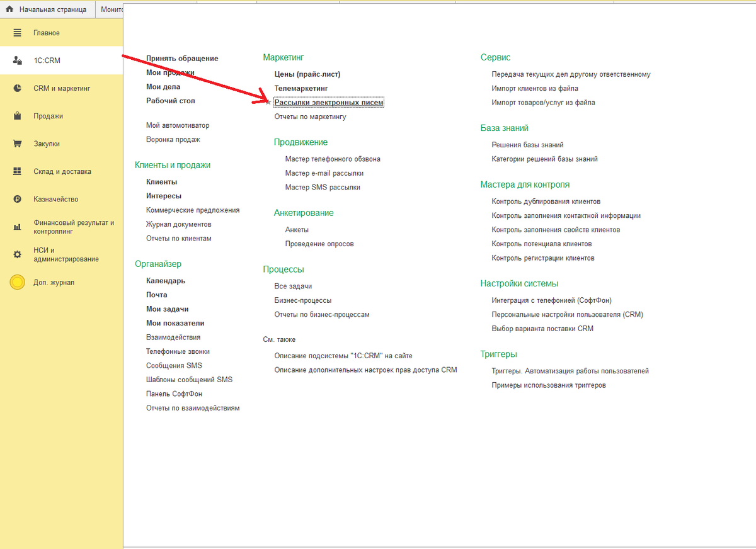Open the Календарь link
The width and height of the screenshot is (756, 549).
click(x=166, y=281)
